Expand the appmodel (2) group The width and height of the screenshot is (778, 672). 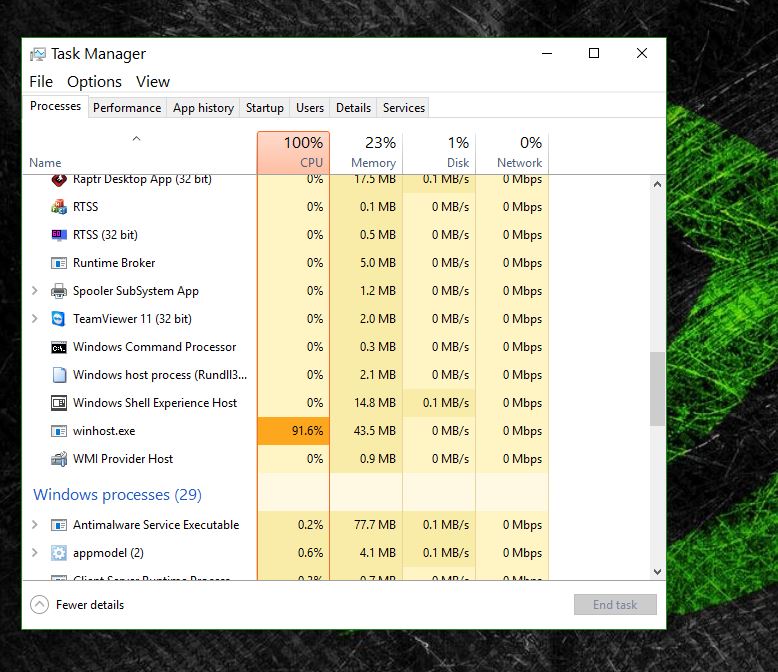click(x=35, y=553)
